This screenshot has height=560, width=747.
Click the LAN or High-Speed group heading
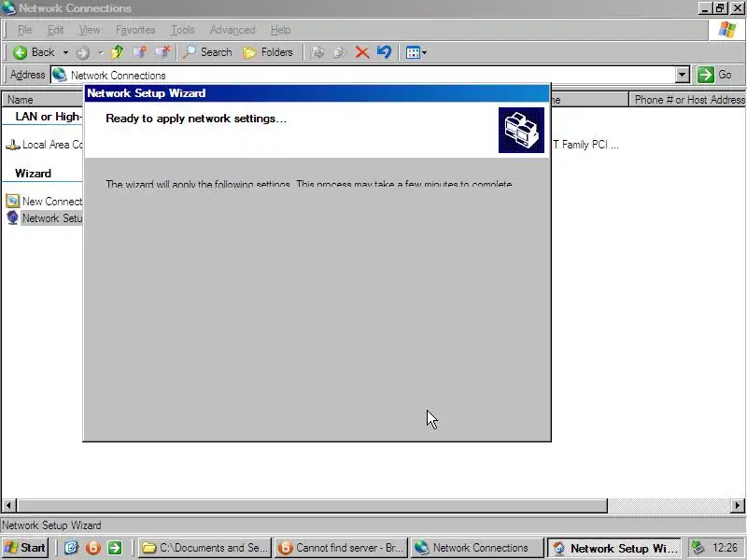pos(49,117)
